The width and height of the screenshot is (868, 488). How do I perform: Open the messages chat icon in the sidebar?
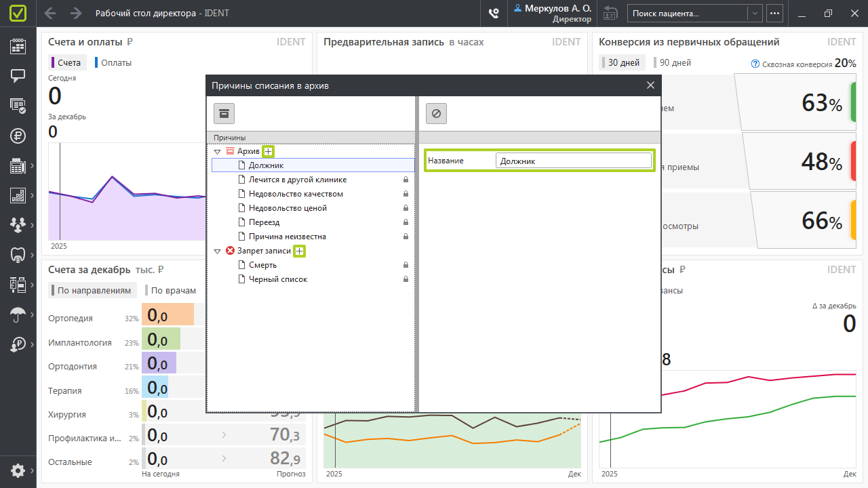(x=18, y=75)
